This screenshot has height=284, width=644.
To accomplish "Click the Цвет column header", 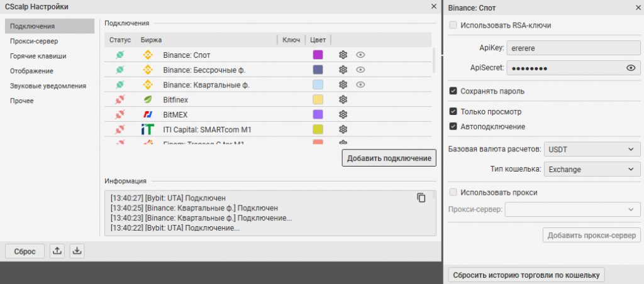I will [x=318, y=40].
